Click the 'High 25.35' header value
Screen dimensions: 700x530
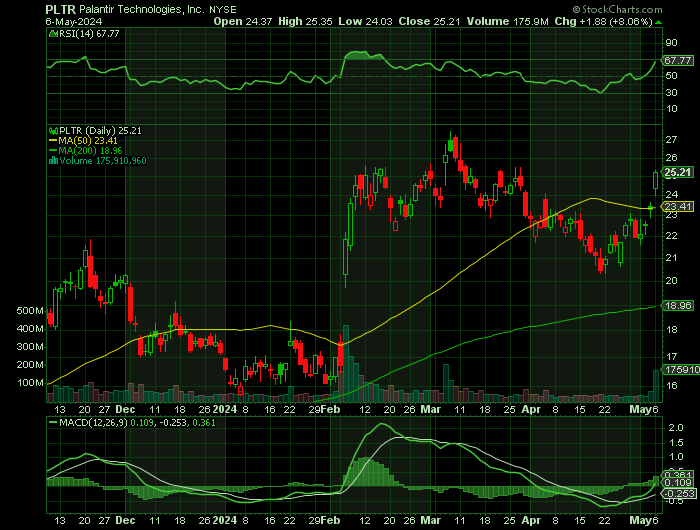point(305,21)
